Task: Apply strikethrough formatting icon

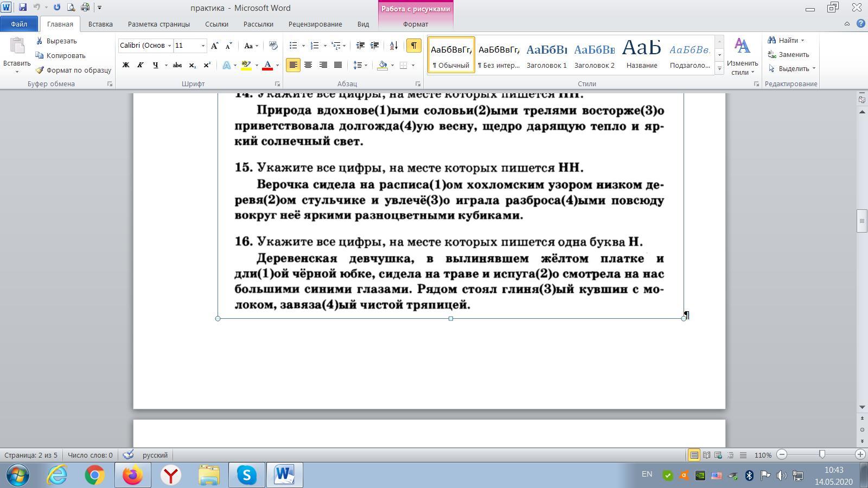Action: point(177,65)
